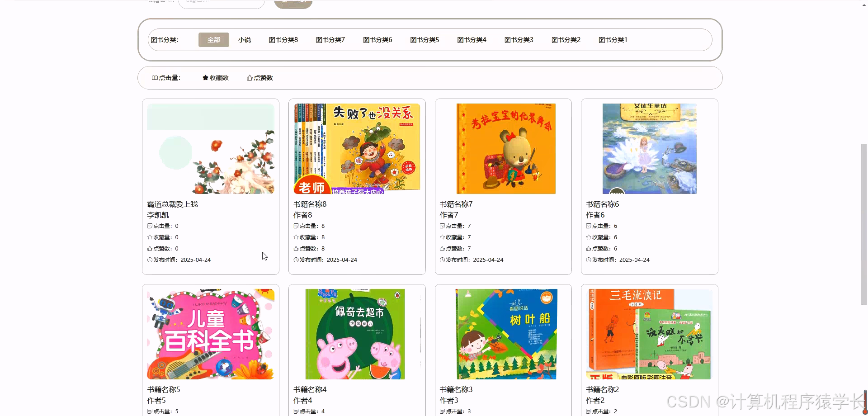Click the title 书籍名称6
The image size is (868, 416).
(x=603, y=204)
